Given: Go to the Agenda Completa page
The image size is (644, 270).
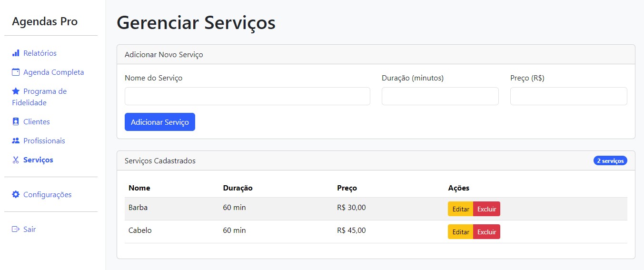Looking at the screenshot, I should pyautogui.click(x=53, y=72).
